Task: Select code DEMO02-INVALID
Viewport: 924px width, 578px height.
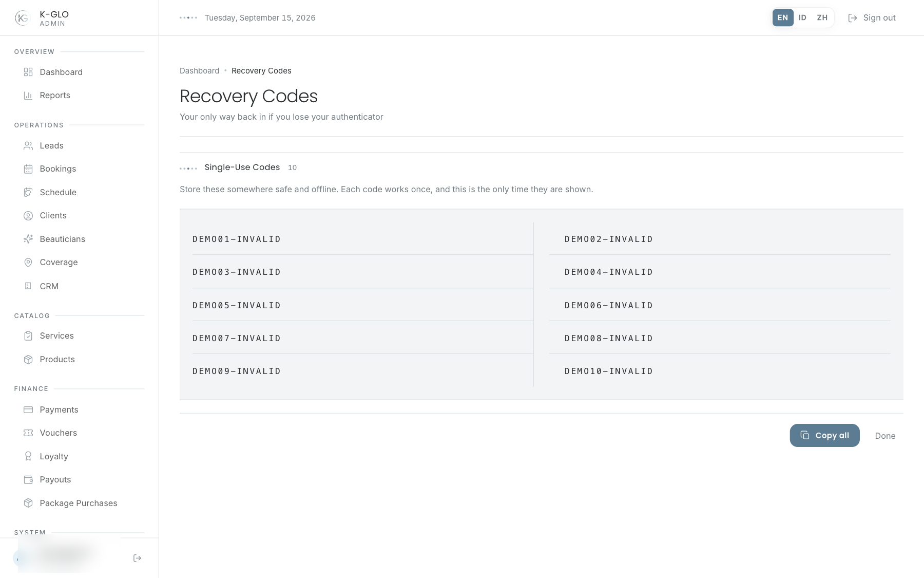Action: click(609, 239)
